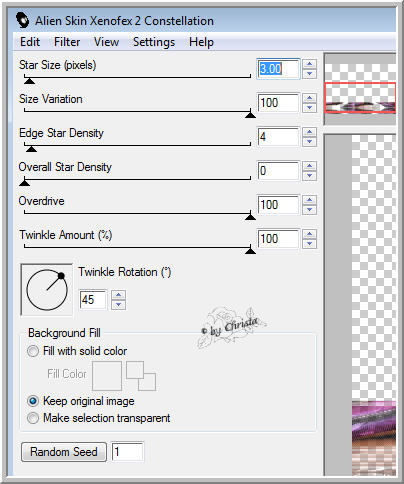Decrease Size Variation with down arrow
404x484 pixels.
pyautogui.click(x=310, y=108)
